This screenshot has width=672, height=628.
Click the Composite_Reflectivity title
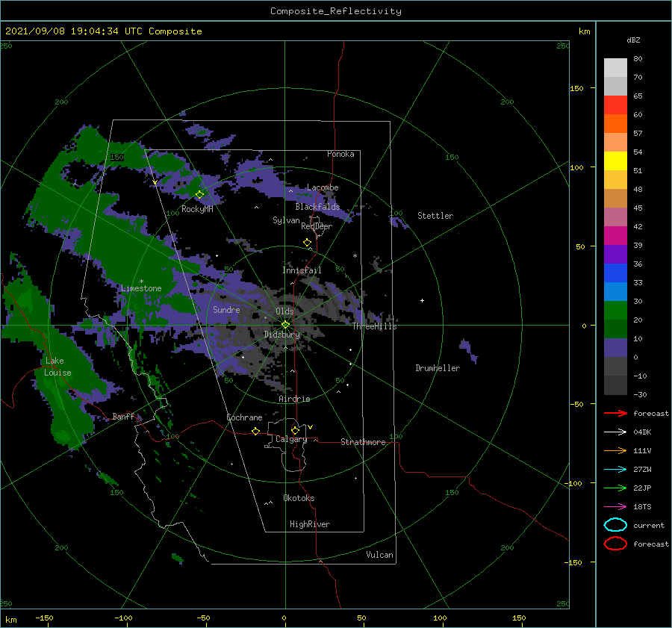point(336,11)
